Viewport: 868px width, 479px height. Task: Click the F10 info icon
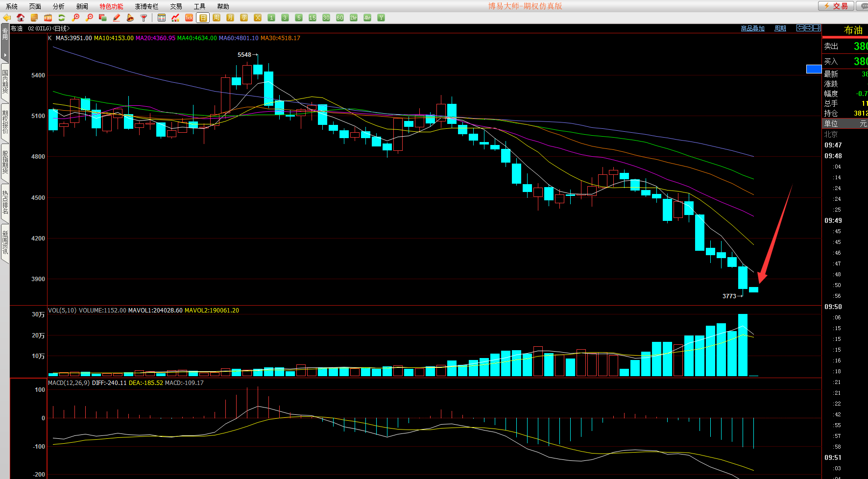point(48,18)
